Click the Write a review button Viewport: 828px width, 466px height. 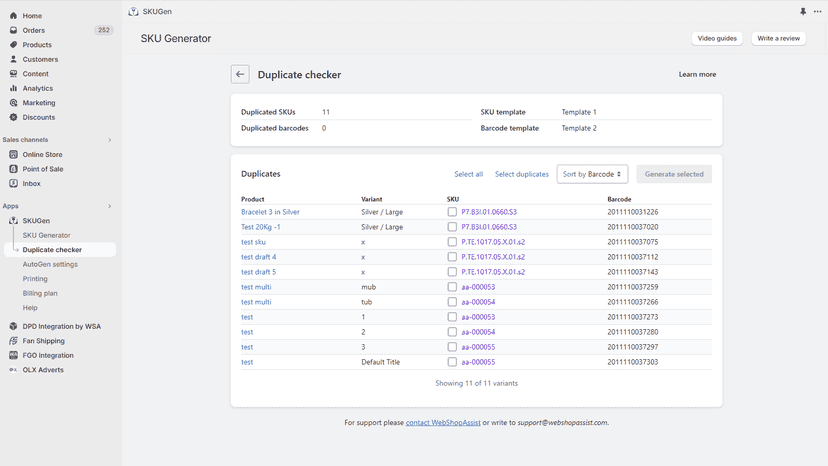tap(779, 39)
